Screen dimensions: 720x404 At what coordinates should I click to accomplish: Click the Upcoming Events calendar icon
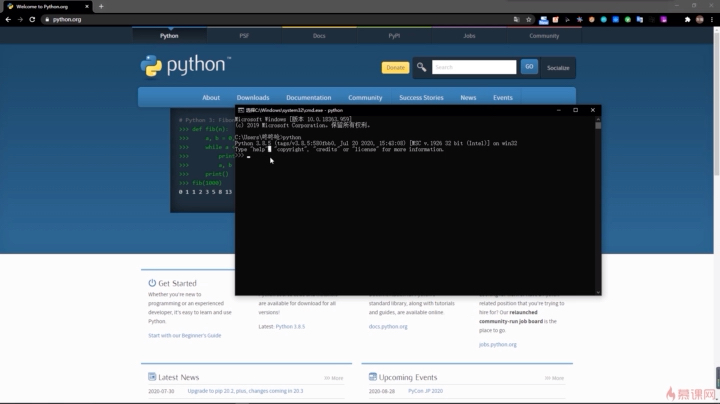(x=372, y=376)
